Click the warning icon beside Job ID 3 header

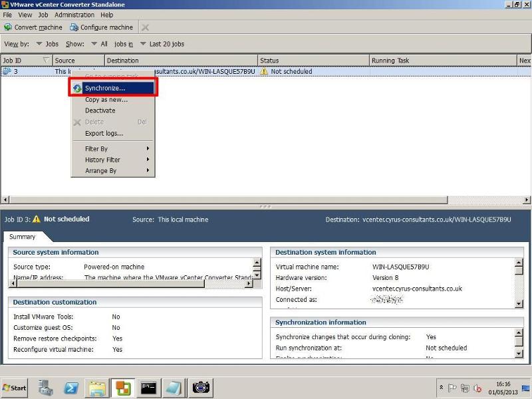37,219
